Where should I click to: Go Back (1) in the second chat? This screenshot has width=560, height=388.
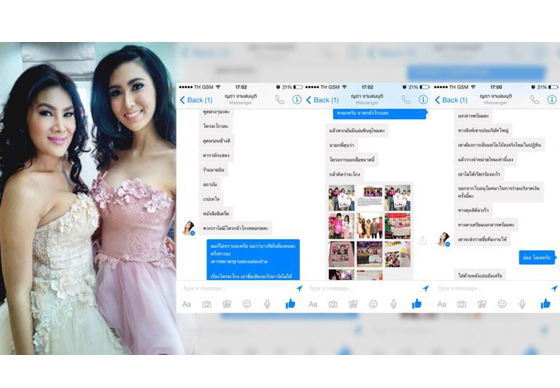(x=322, y=100)
